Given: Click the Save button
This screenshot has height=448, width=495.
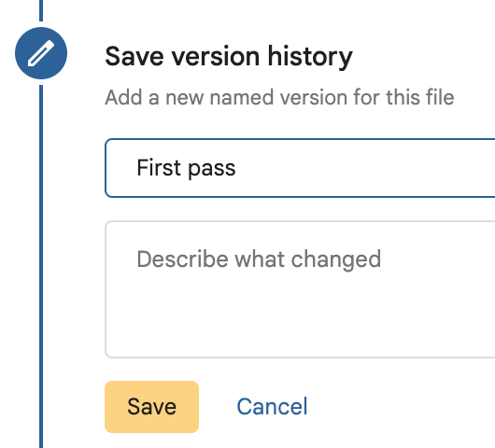Looking at the screenshot, I should pyautogui.click(x=151, y=407).
